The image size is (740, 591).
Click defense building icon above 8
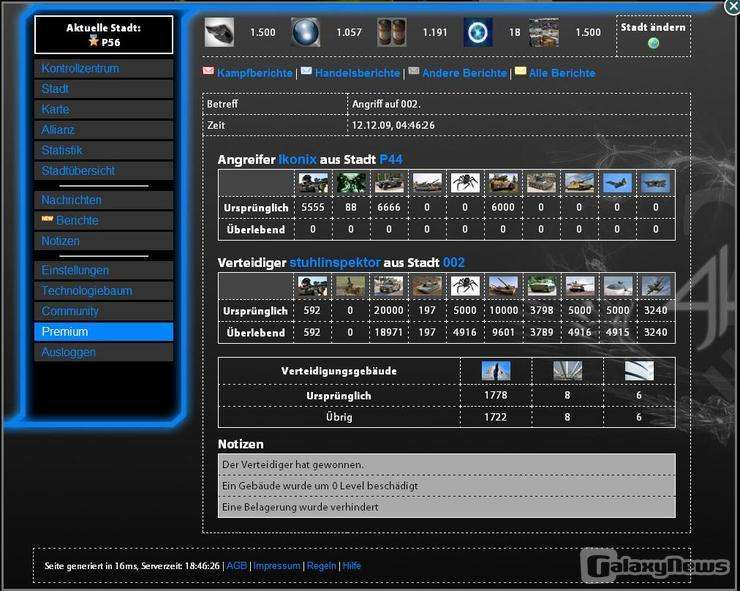[x=567, y=371]
